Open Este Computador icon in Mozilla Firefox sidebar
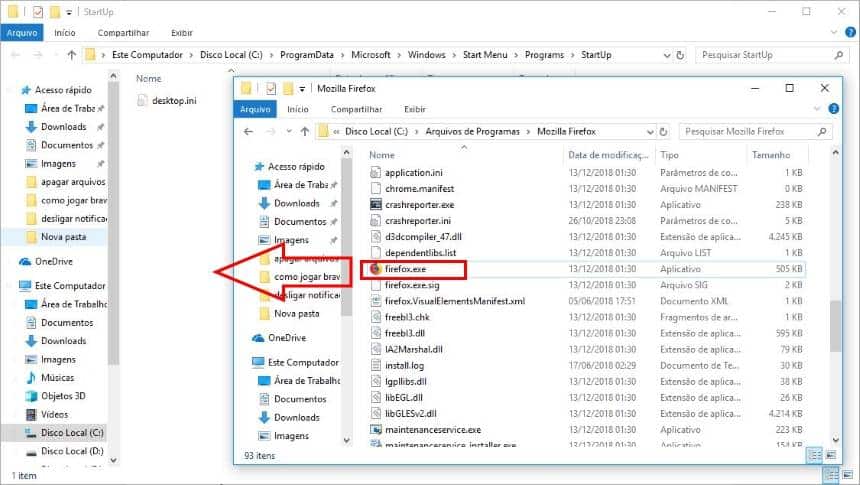Screen dimensions: 860x485 (258, 362)
